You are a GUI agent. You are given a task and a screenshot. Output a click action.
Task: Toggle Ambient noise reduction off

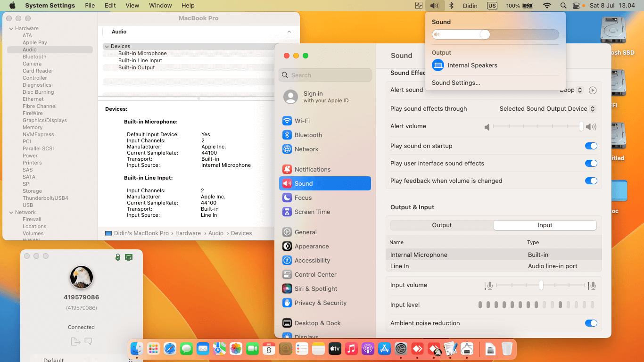pos(591,323)
